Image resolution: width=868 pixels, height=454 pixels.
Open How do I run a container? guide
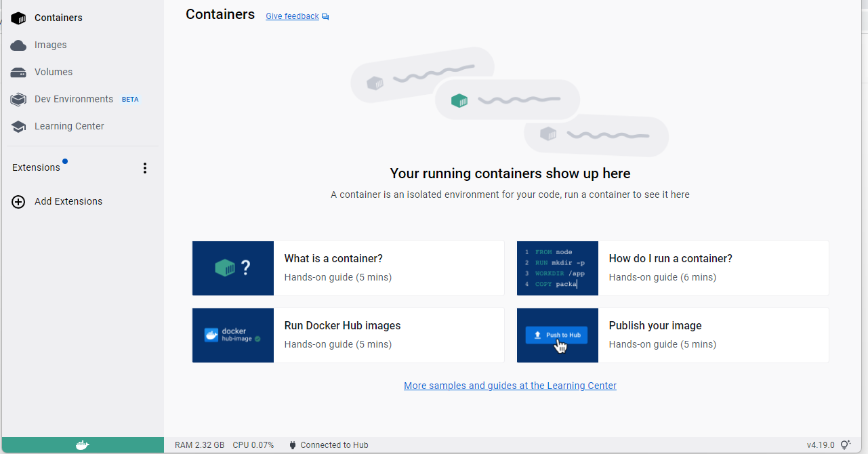(673, 268)
